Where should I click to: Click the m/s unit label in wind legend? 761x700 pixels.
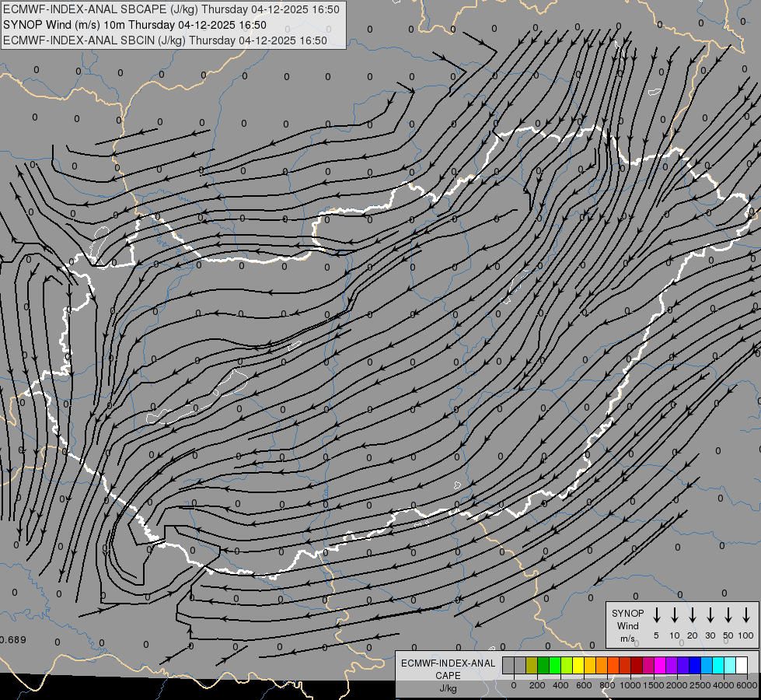tap(627, 639)
